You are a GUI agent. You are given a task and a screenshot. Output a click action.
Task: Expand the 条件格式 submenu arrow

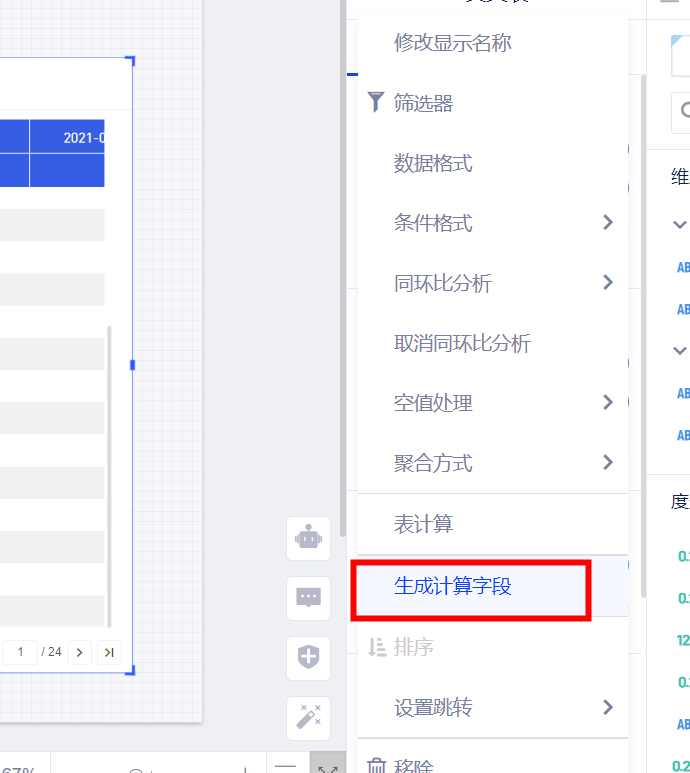click(x=608, y=222)
